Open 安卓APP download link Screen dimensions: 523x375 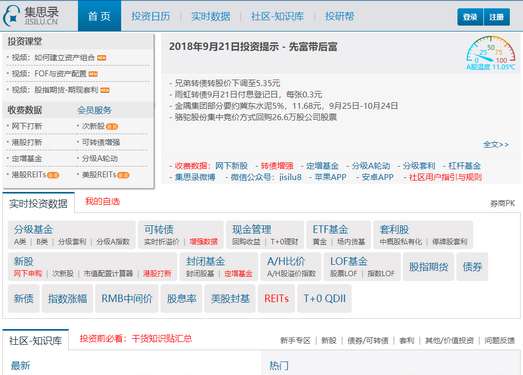tap(378, 177)
